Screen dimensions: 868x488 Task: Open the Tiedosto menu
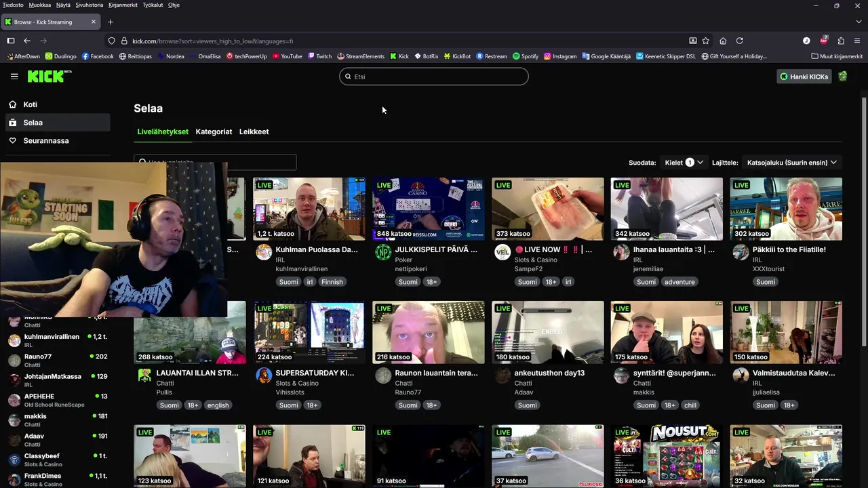(x=13, y=5)
